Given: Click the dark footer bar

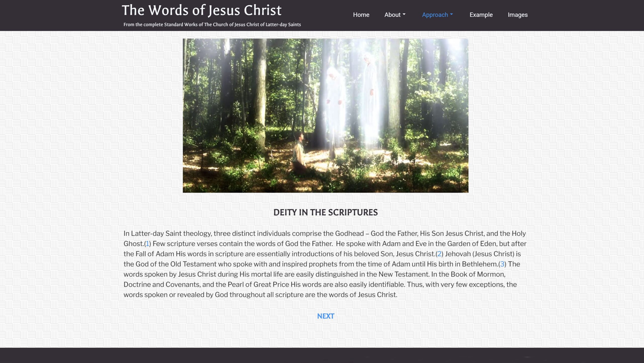Looking at the screenshot, I should click(x=322, y=355).
